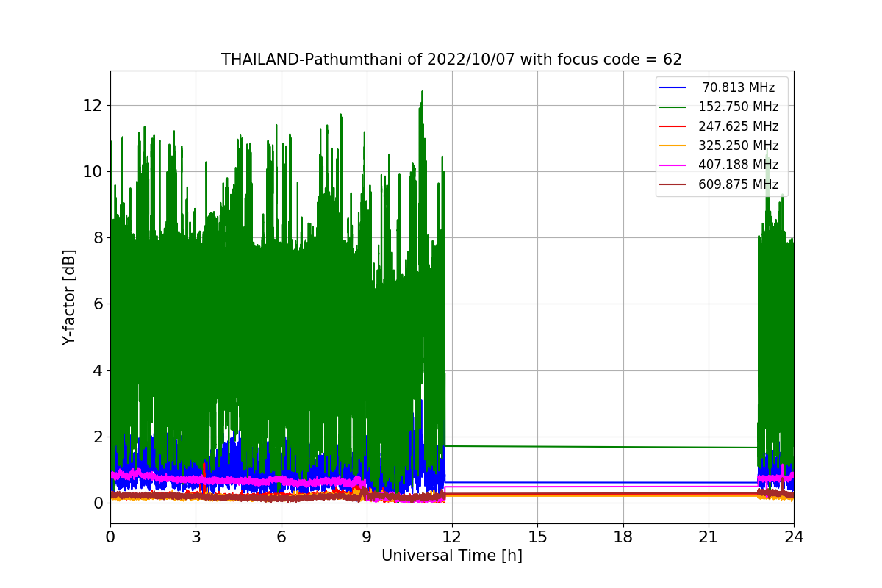The height and width of the screenshot is (588, 882).
Task: Click the plot title mentioning THAILAND-Pathumthani
Action: (x=451, y=60)
